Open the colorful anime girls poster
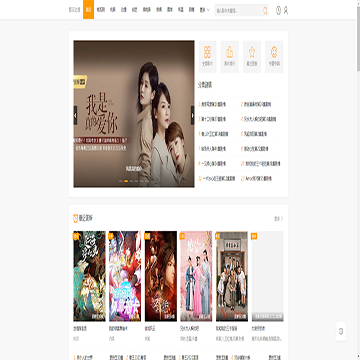 pos(125,276)
